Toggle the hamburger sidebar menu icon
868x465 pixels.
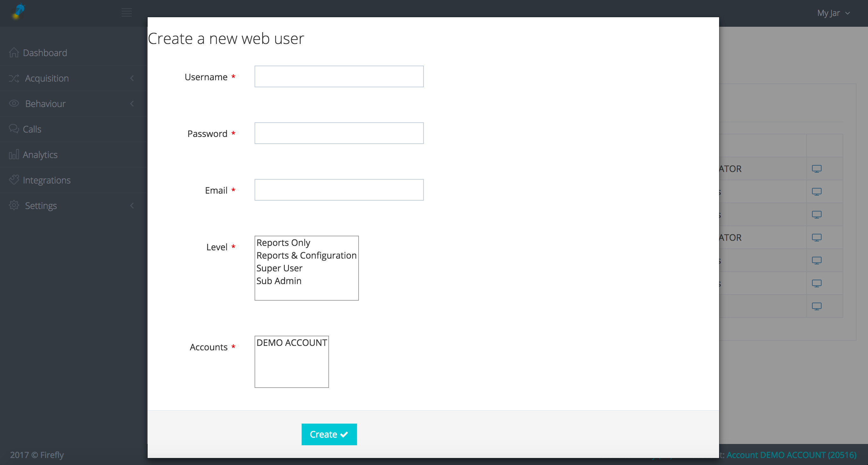(126, 13)
